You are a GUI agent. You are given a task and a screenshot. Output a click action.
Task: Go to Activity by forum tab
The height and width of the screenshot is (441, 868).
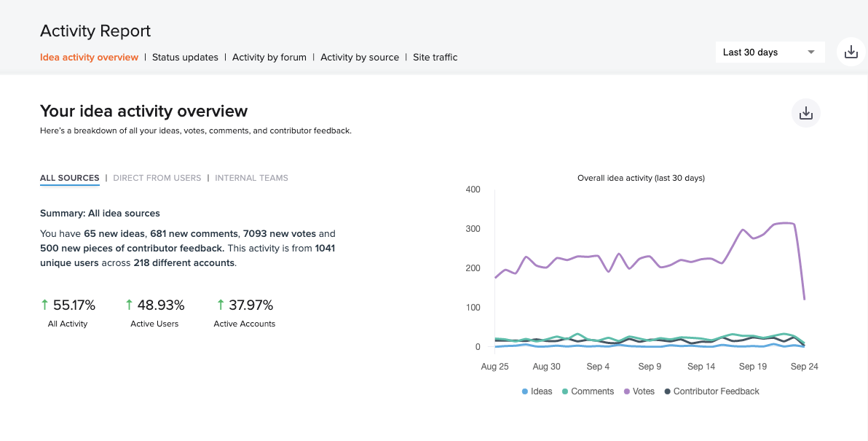269,58
